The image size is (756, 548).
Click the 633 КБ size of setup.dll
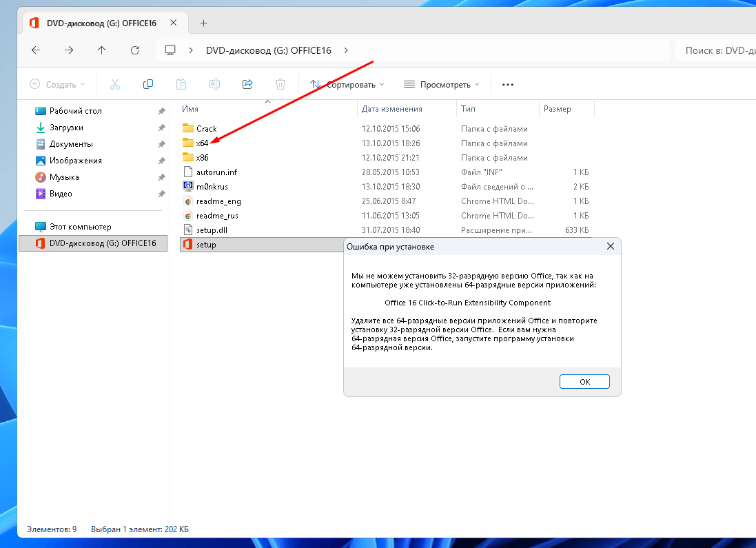click(x=577, y=230)
